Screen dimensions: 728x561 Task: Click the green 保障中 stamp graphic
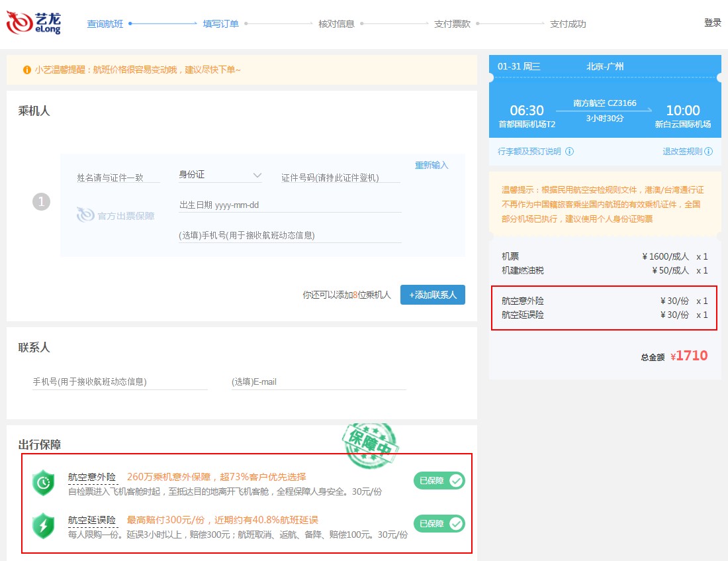coord(371,444)
